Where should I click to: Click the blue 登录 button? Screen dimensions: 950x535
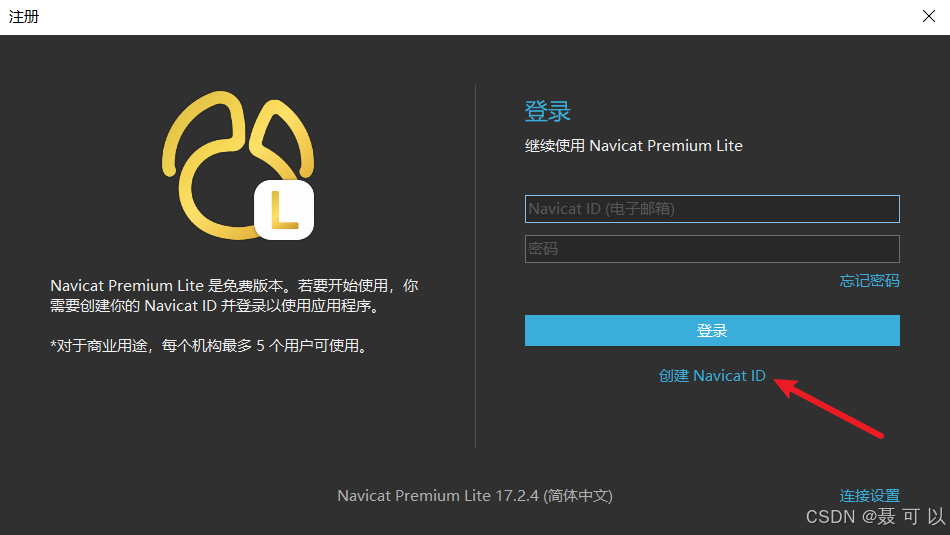pos(712,330)
